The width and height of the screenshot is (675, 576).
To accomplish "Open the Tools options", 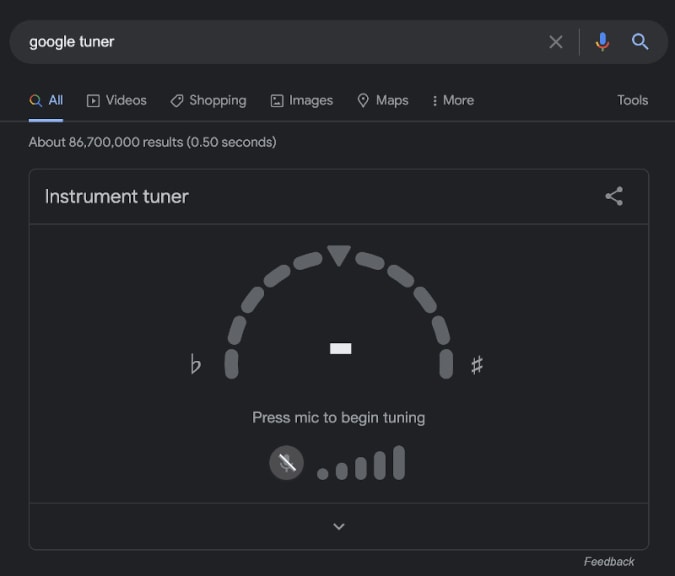I will (x=632, y=100).
